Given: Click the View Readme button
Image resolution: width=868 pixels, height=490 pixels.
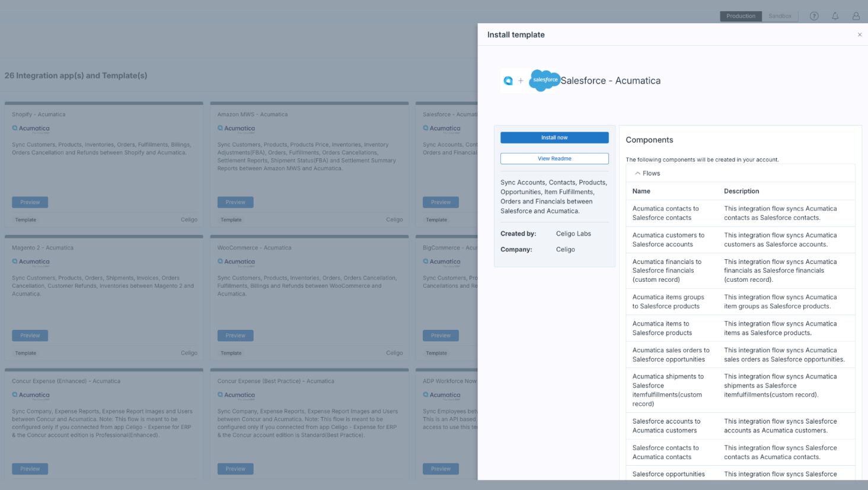Looking at the screenshot, I should pos(554,158).
